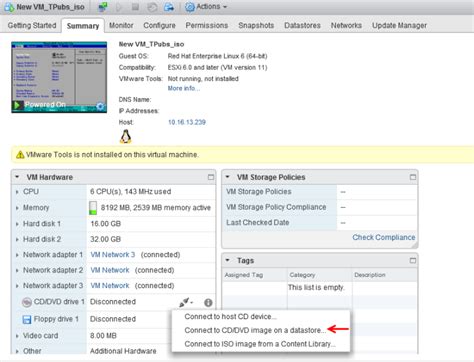Image resolution: width=474 pixels, height=362 pixels.
Task: Click the power on play icon
Action: 119,7
